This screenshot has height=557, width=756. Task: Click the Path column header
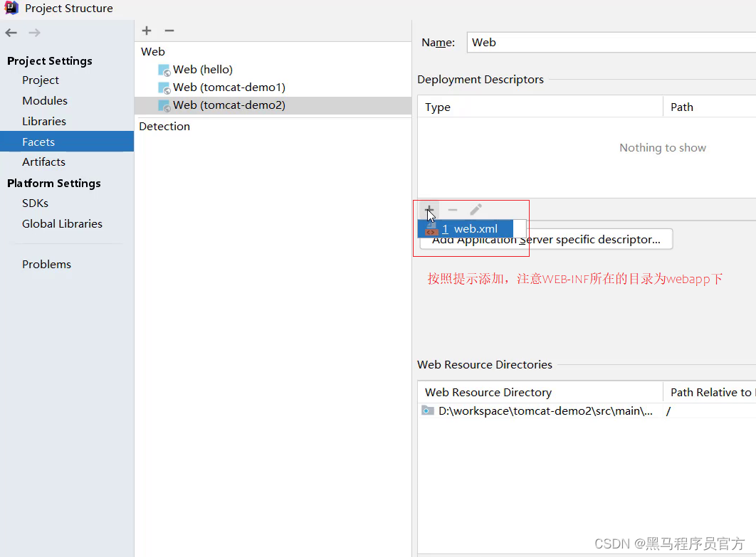coord(710,107)
